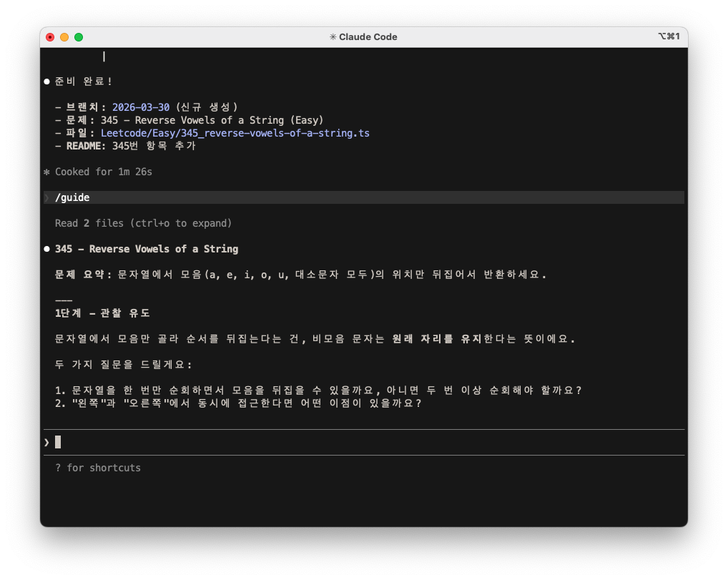
Task: Click the bullet before the 345 – Reverse Vowels heading
Action: coord(47,249)
